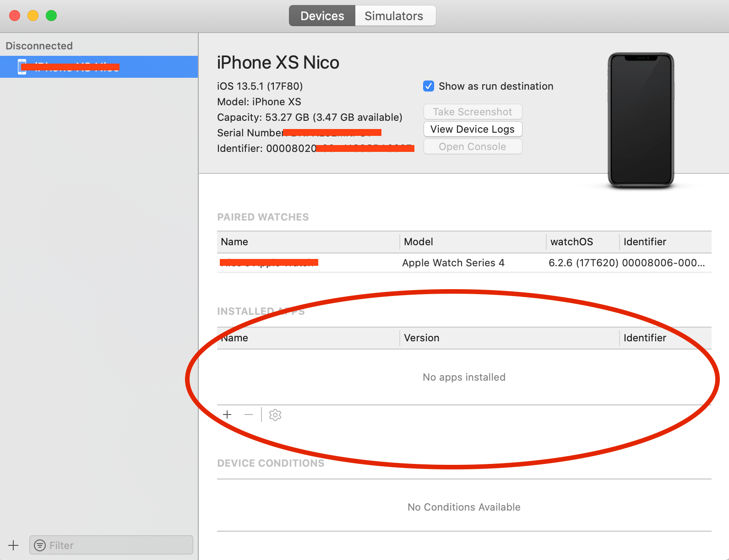The width and height of the screenshot is (729, 560).
Task: Open View Device Logs
Action: pos(473,129)
